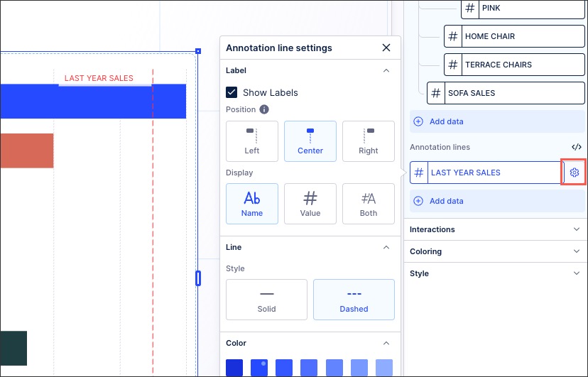Screen dimensions: 588x377
Task: Toggle the Show Labels checkbox
Action: pos(232,92)
